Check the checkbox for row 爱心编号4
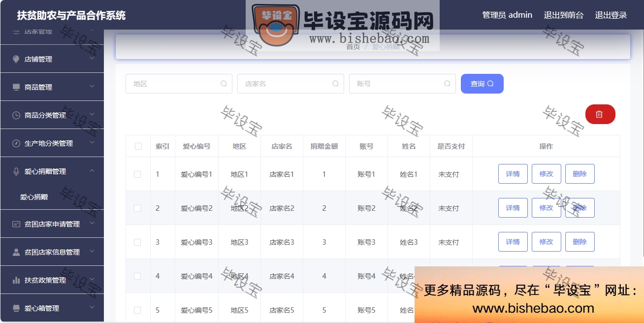 pyautogui.click(x=137, y=276)
